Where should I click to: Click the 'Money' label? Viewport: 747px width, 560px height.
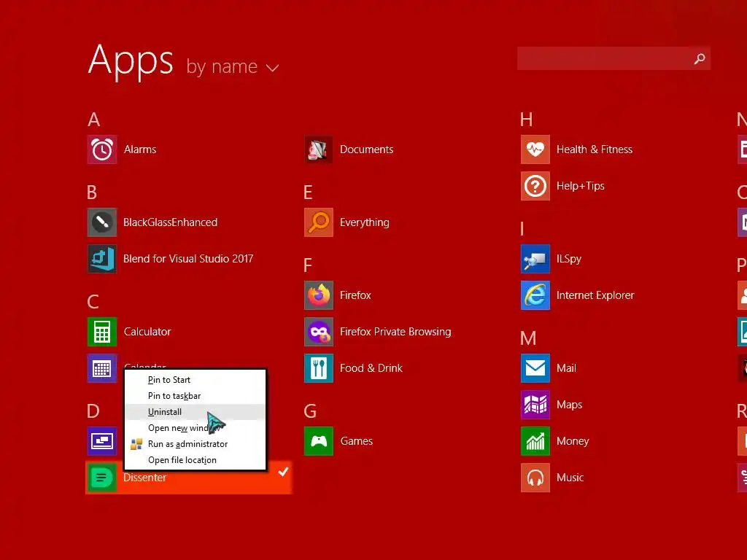point(573,441)
